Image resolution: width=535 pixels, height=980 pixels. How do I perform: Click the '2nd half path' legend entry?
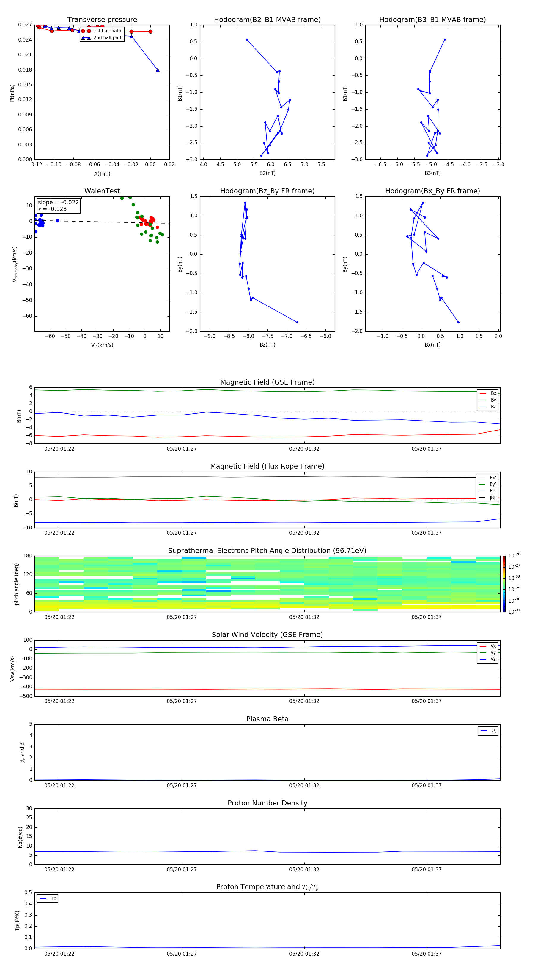click(x=102, y=38)
